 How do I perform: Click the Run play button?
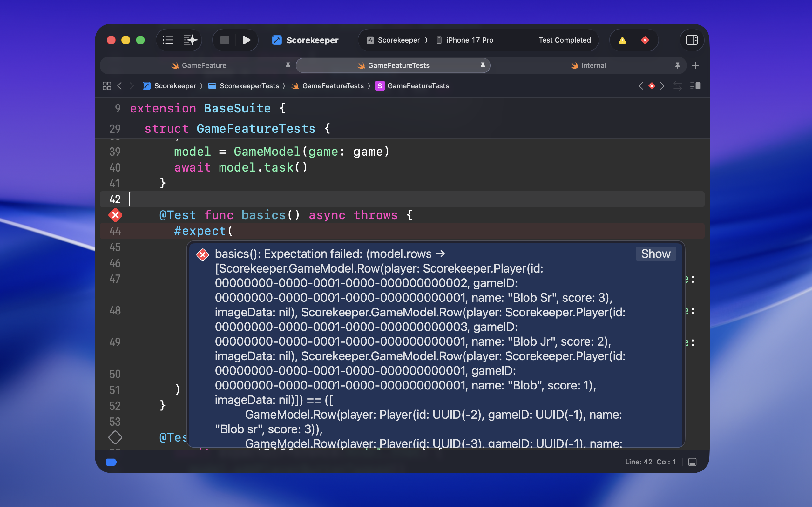tap(246, 40)
